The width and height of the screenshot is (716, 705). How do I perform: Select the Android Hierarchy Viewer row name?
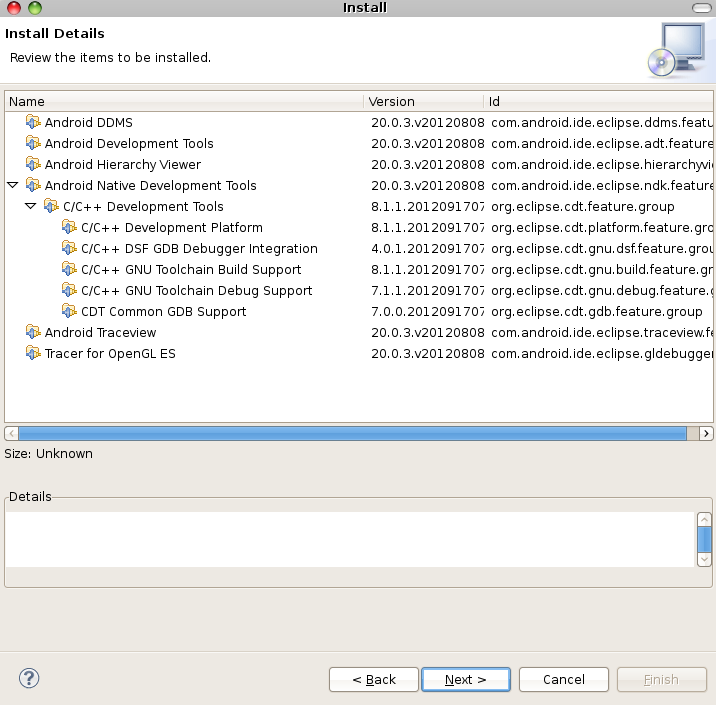click(123, 164)
